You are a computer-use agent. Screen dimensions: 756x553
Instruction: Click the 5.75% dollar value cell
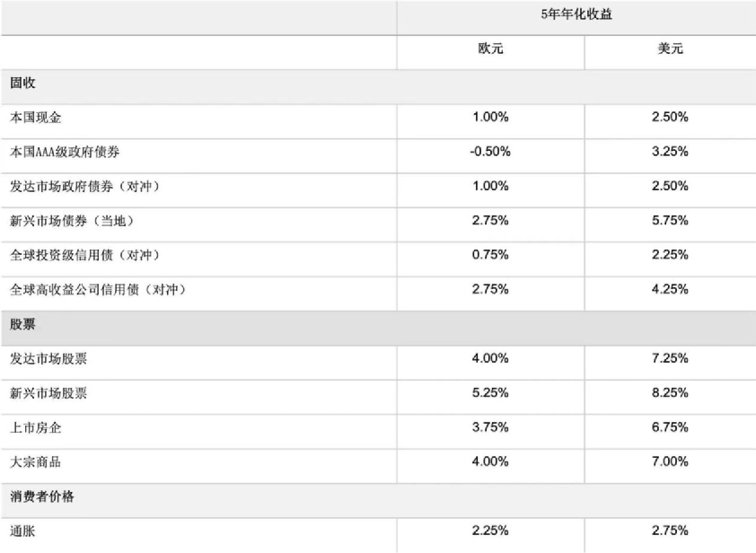click(x=670, y=221)
